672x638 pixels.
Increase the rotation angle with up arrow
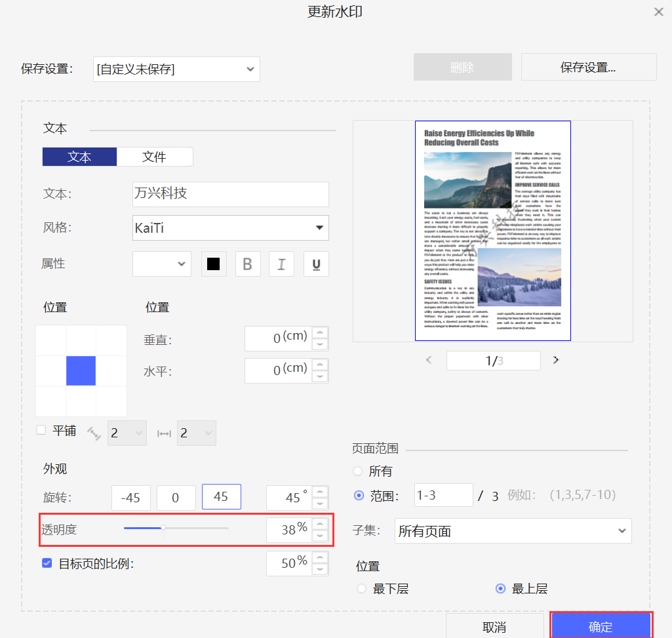coord(320,492)
